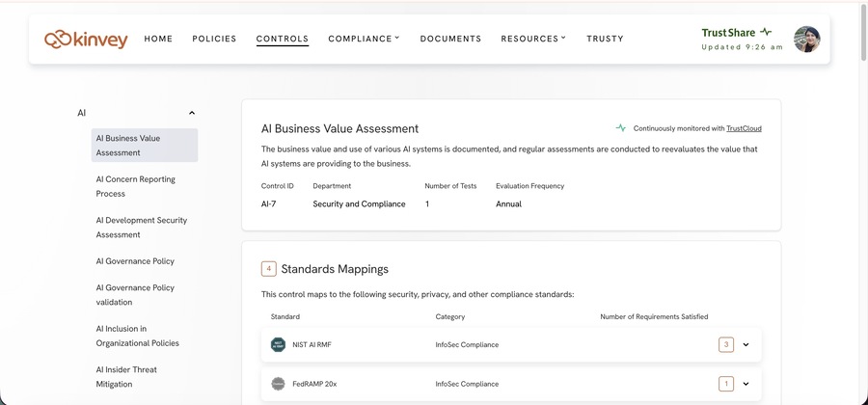
Task: Click the FedRAMP 20x standard name
Action: click(x=314, y=384)
